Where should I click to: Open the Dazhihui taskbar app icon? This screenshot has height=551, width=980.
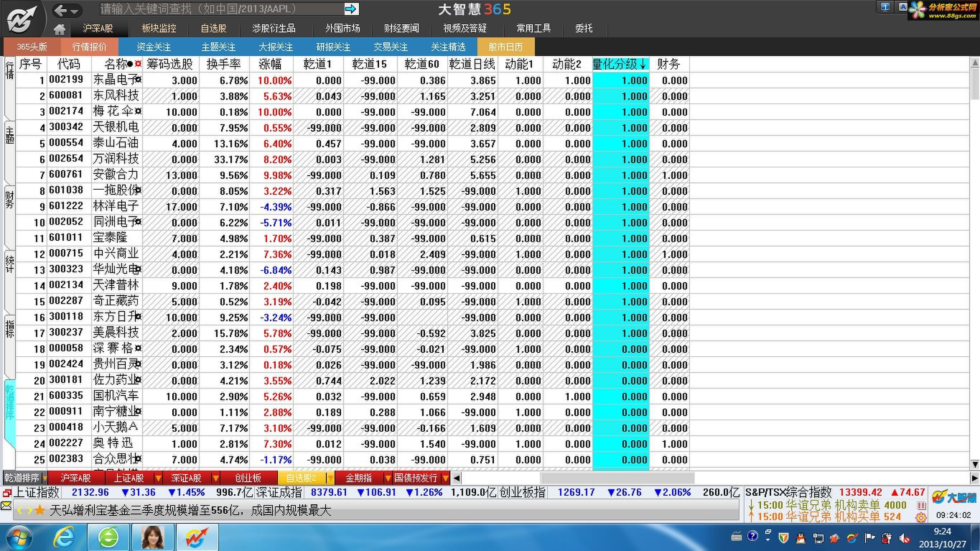click(197, 538)
